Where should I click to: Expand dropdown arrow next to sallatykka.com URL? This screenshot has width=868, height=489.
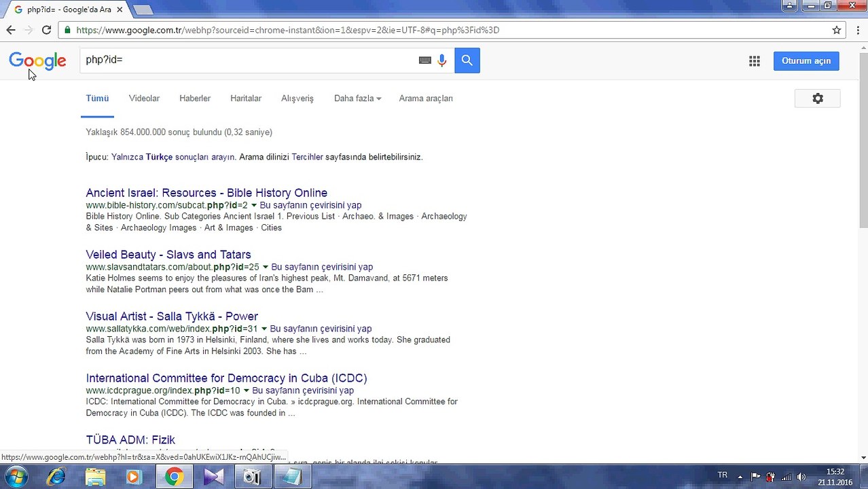click(x=264, y=329)
